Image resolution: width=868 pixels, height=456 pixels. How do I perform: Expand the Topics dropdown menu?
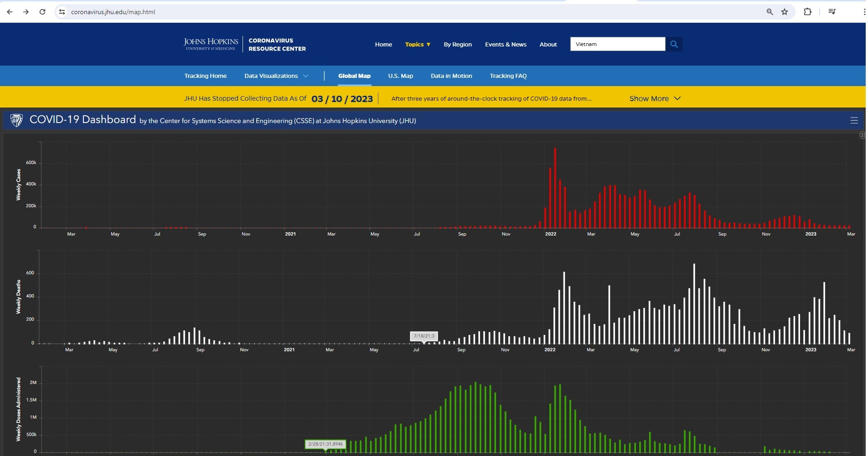[x=418, y=44]
